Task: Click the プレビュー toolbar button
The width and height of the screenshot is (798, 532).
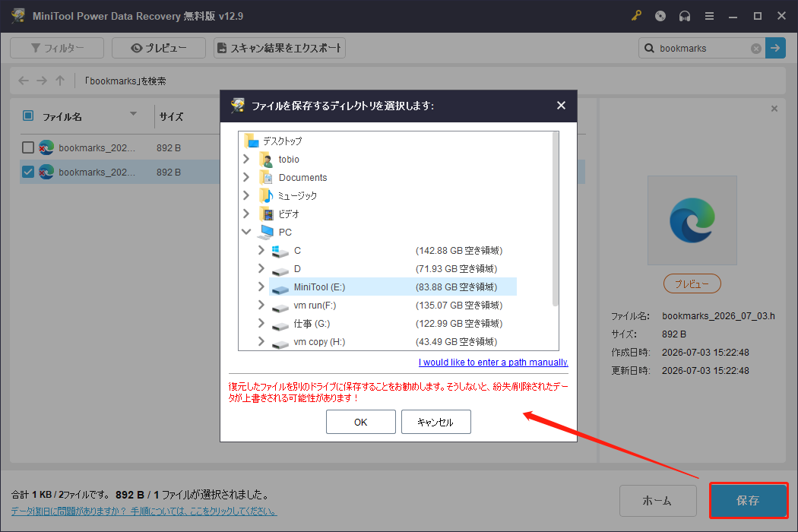Action: coord(159,48)
